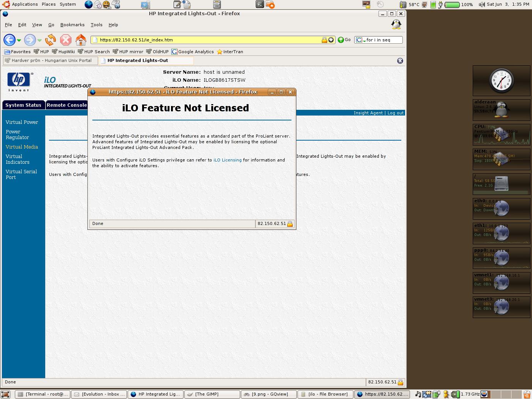
Task: Open the Favorites bookmark folder
Action: click(17, 52)
